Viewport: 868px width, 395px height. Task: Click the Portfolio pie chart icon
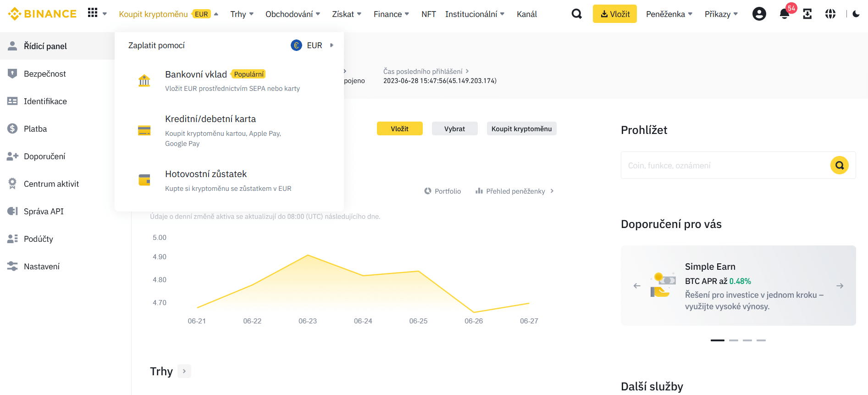(x=428, y=191)
